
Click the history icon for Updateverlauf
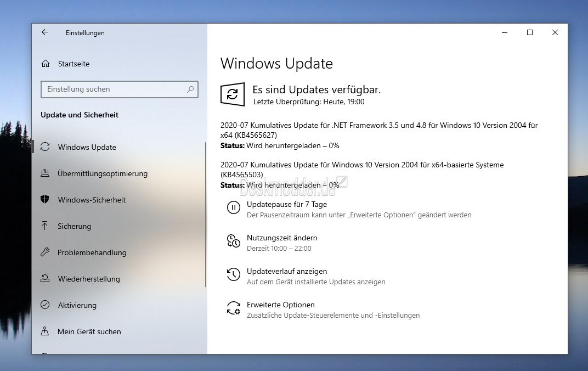click(233, 274)
